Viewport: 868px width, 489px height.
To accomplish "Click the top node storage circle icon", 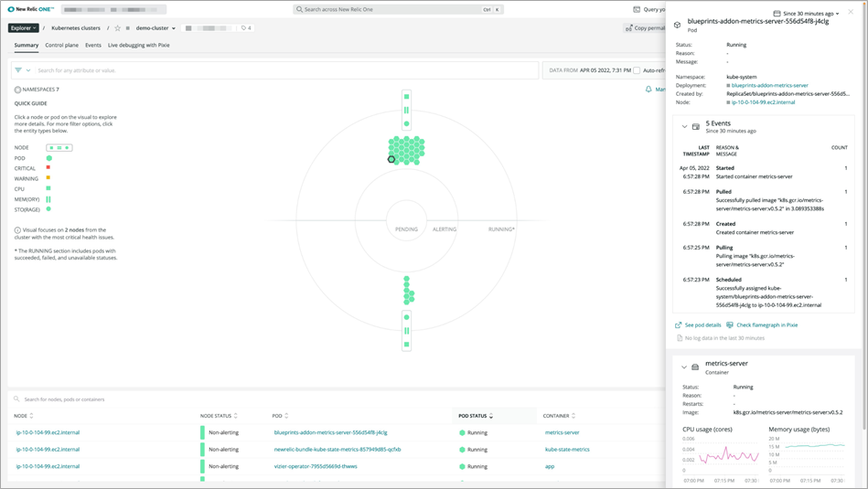I will coord(406,124).
